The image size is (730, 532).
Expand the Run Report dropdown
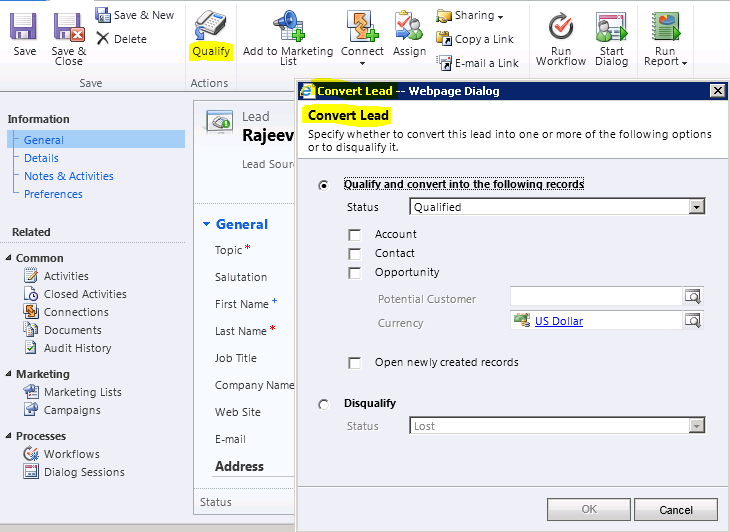[x=665, y=62]
